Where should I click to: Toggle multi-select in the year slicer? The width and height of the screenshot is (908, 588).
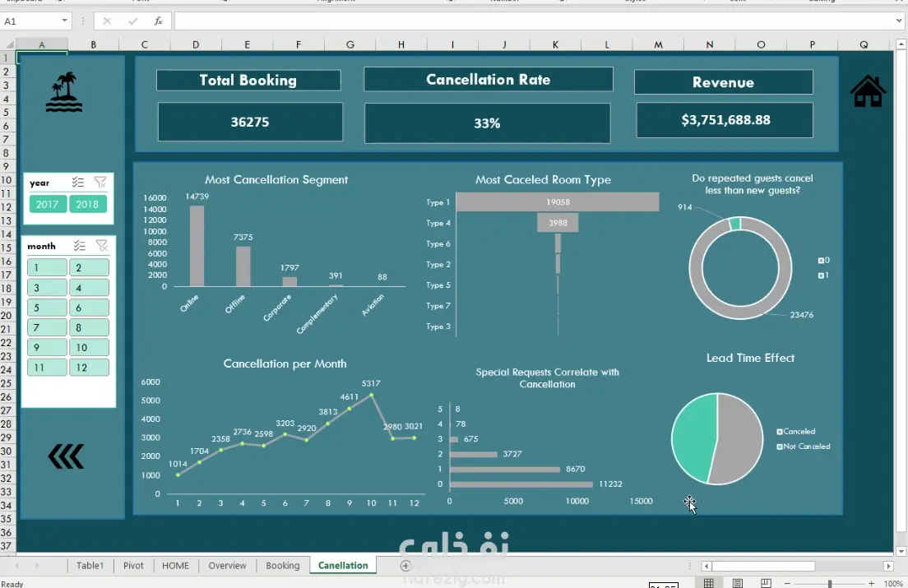78,183
